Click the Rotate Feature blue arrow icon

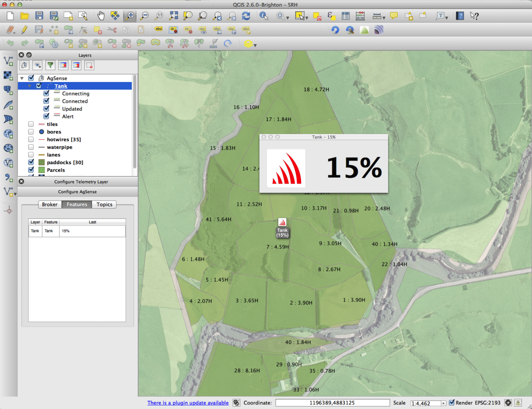228,44
